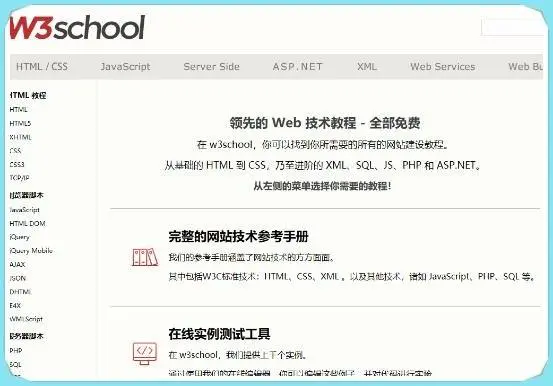Click the search box at top right
Viewport: 553px width, 386px height.
click(513, 27)
